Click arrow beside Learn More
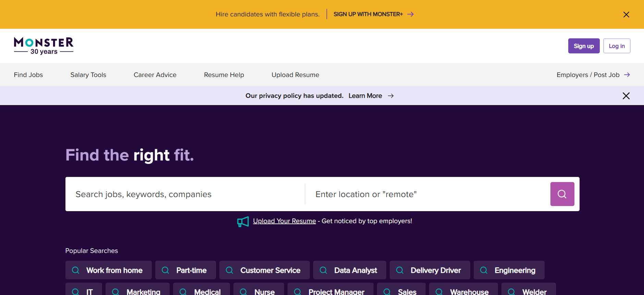This screenshot has width=644, height=295. point(391,96)
